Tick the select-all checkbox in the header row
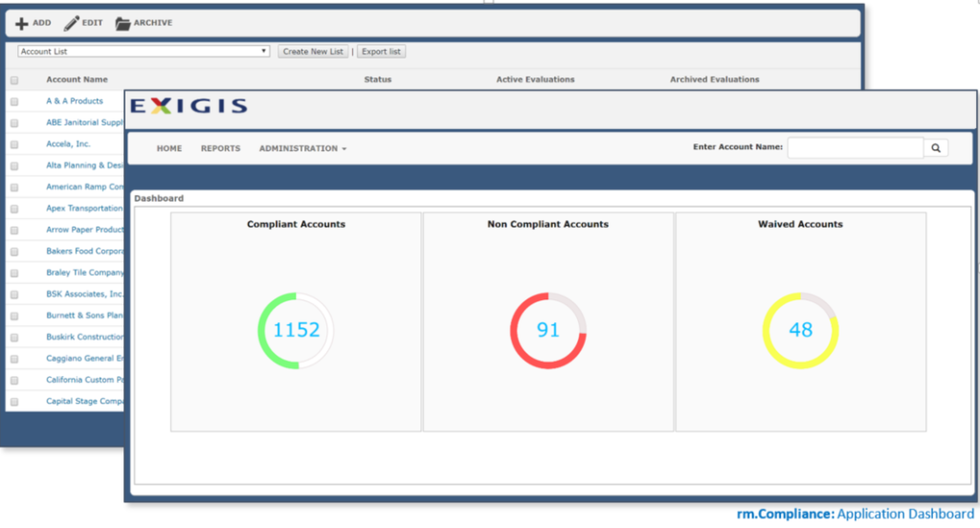 pos(14,80)
